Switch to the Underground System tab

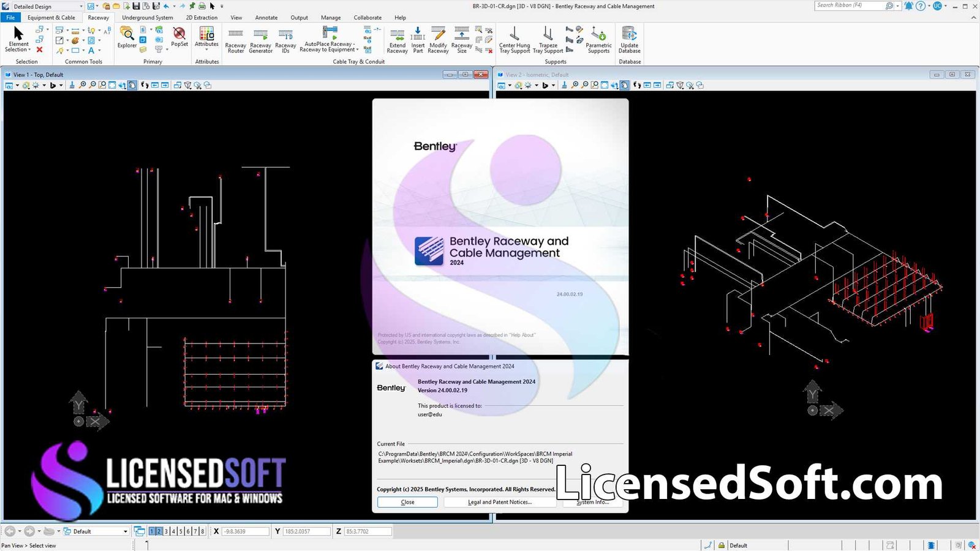click(147, 18)
